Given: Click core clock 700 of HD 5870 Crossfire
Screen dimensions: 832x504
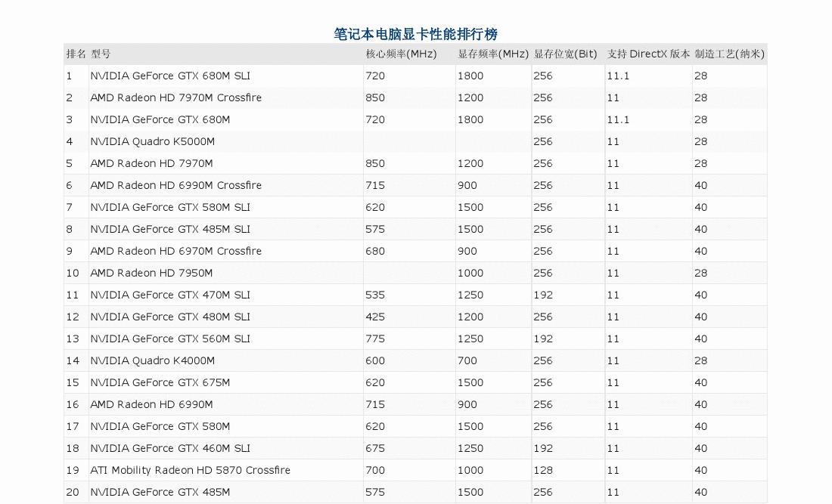Looking at the screenshot, I should tap(375, 470).
